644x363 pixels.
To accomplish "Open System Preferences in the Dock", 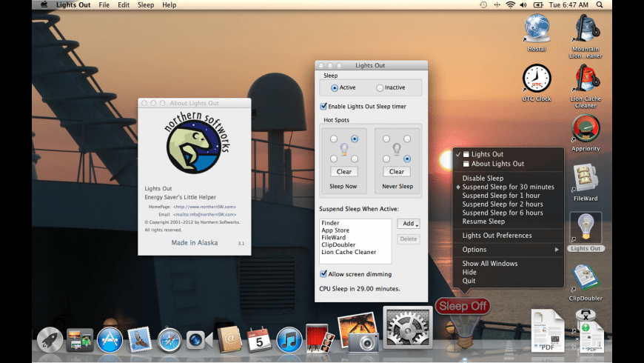I will tap(406, 328).
